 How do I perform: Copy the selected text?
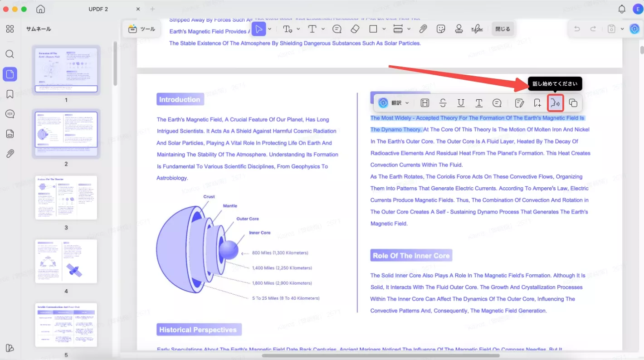(573, 103)
